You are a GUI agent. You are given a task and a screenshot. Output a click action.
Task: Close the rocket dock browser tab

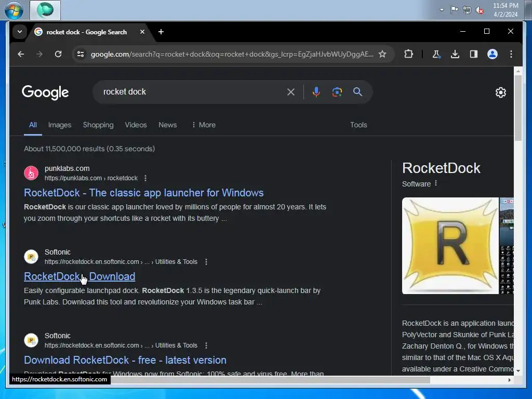[x=142, y=32]
